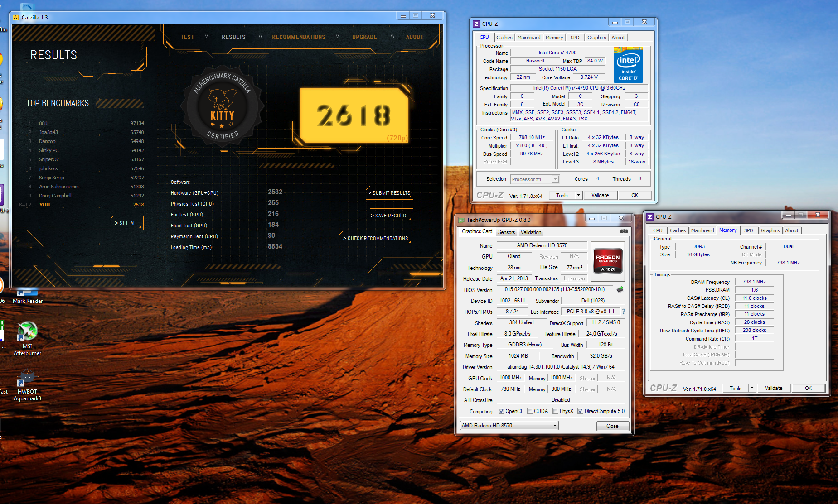Open Memory tab in top CPU-Z window
Viewport: 838px width, 504px height.
(x=554, y=38)
